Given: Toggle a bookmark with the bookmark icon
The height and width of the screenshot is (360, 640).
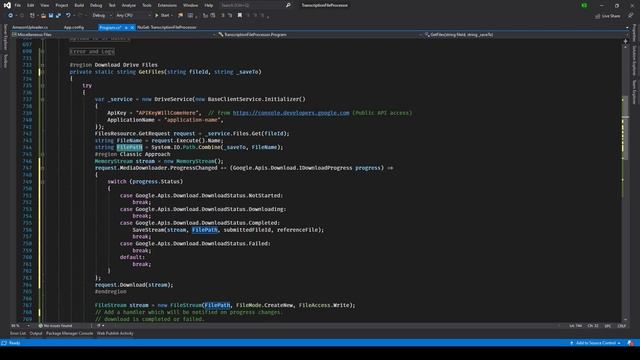Looking at the screenshot, I should click(x=240, y=16).
